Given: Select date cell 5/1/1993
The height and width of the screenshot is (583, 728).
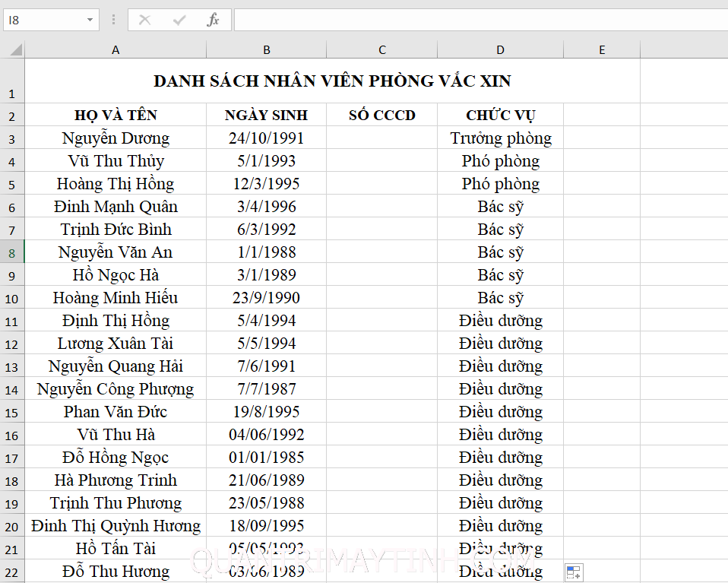Looking at the screenshot, I should pos(267,160).
